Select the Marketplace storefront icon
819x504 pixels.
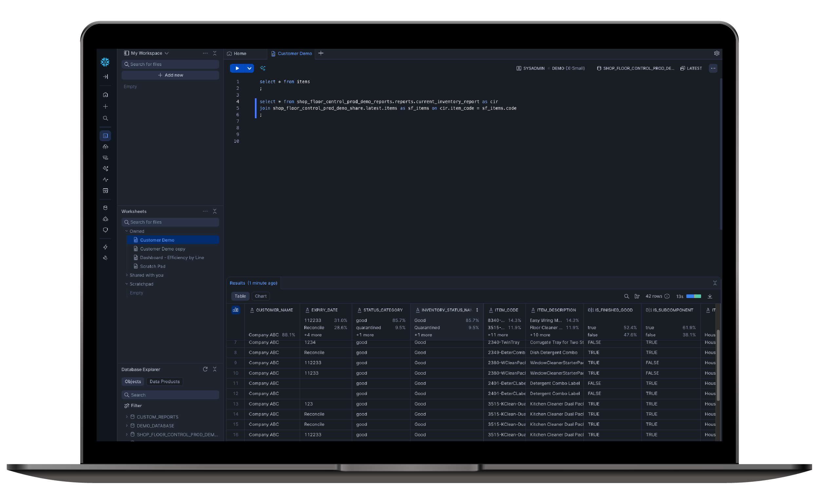click(x=105, y=190)
